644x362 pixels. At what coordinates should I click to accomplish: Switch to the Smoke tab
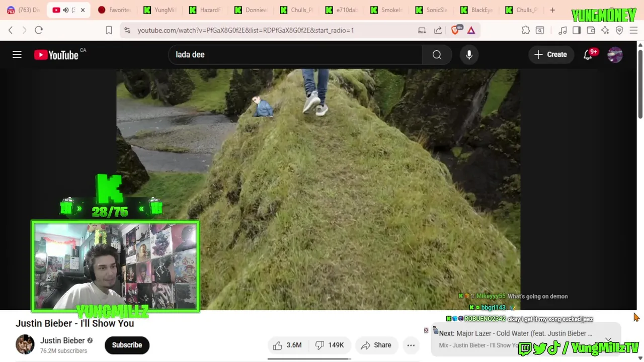point(387,10)
